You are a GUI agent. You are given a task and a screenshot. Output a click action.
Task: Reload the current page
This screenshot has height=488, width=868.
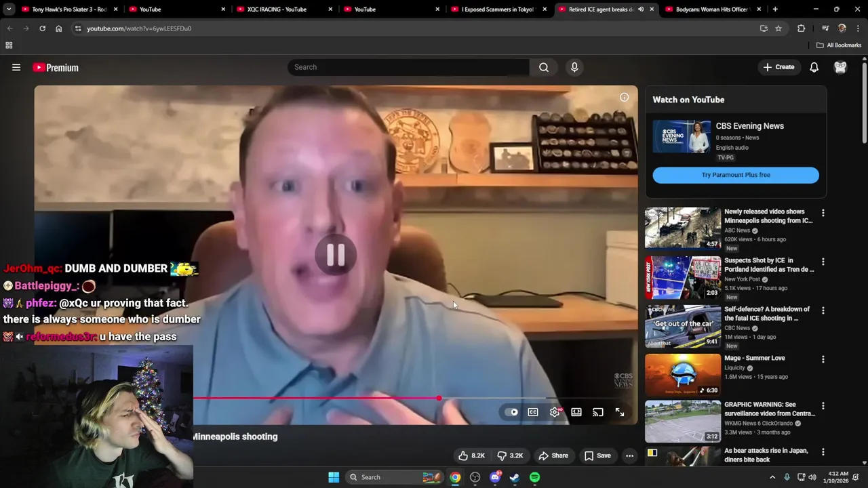(x=42, y=28)
